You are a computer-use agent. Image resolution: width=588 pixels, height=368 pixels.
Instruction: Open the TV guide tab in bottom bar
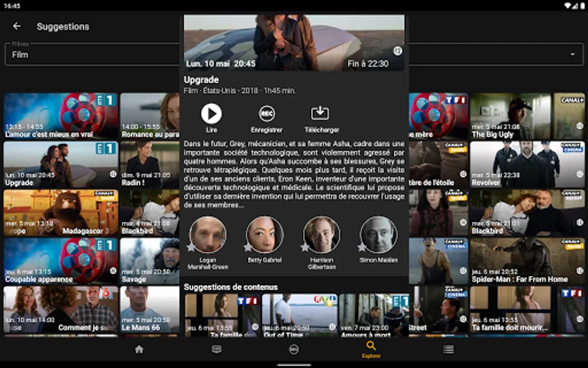click(x=216, y=349)
